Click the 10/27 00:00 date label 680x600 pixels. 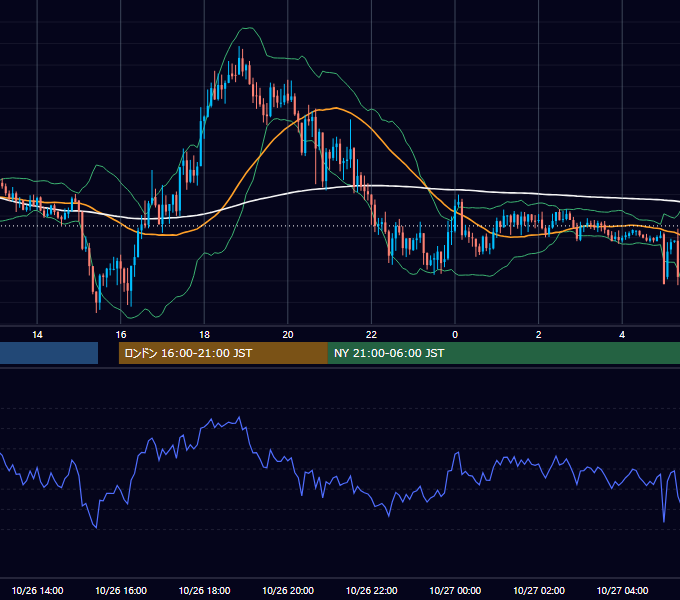coord(455,590)
